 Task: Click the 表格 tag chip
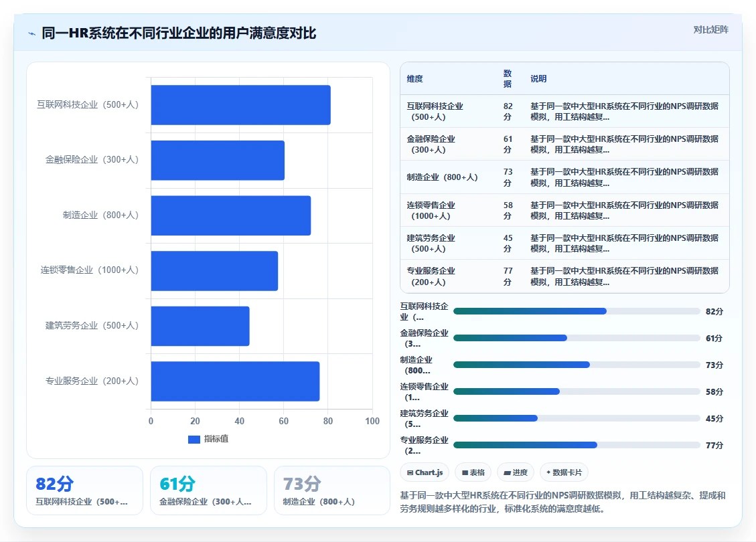[x=473, y=472]
